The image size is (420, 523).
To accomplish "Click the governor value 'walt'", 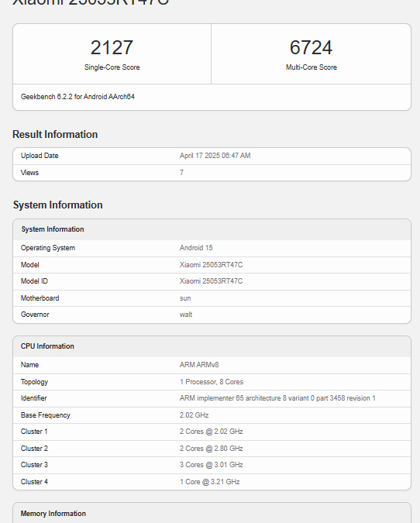I will pyautogui.click(x=186, y=315).
